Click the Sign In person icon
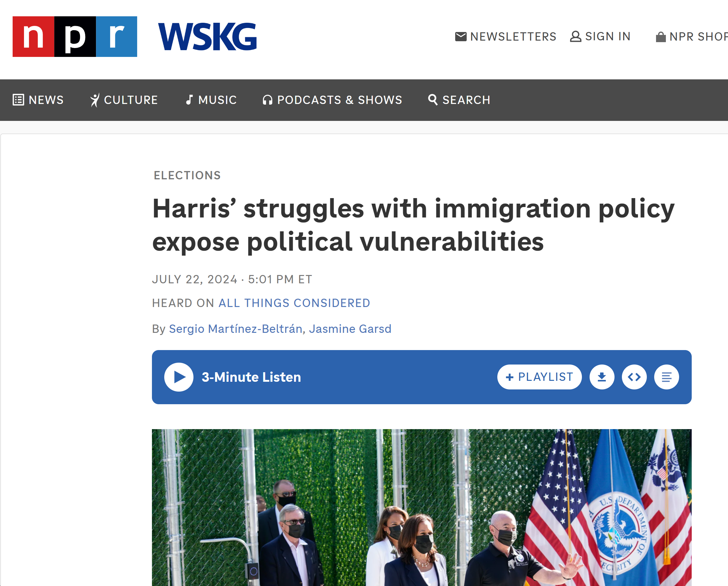 coord(576,37)
